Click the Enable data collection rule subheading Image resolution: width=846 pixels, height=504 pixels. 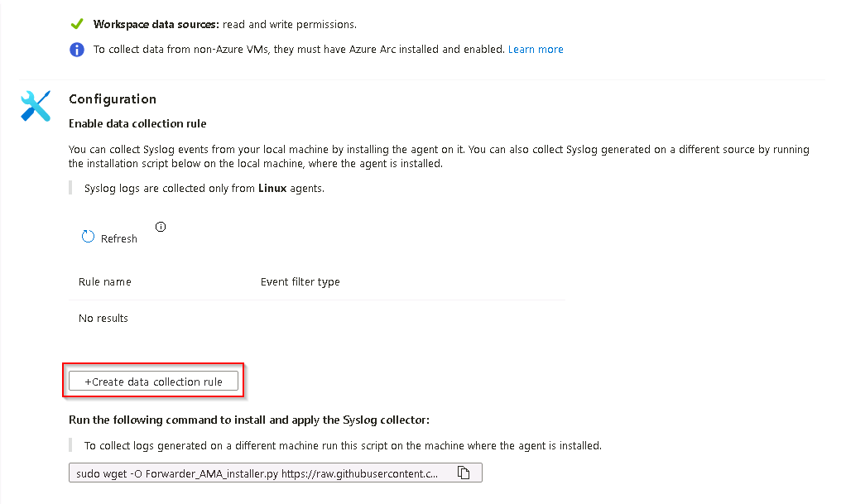tap(137, 123)
